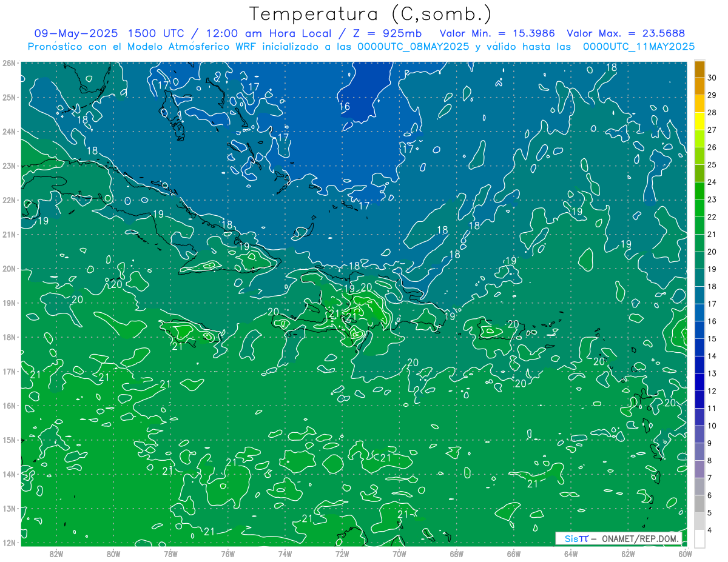This screenshot has width=728, height=562.
Task: Click the '72W' longitude axis label
Action: 342,553
